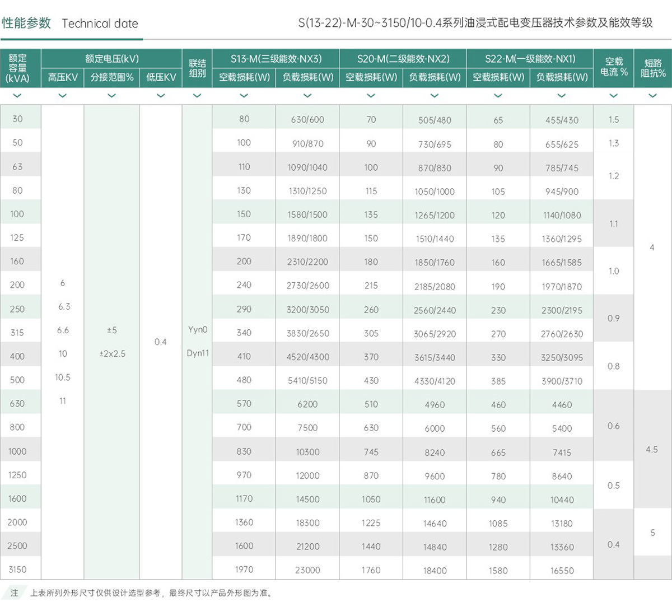Expand chevron under S13-M 负载损耗(W) column

(307, 96)
